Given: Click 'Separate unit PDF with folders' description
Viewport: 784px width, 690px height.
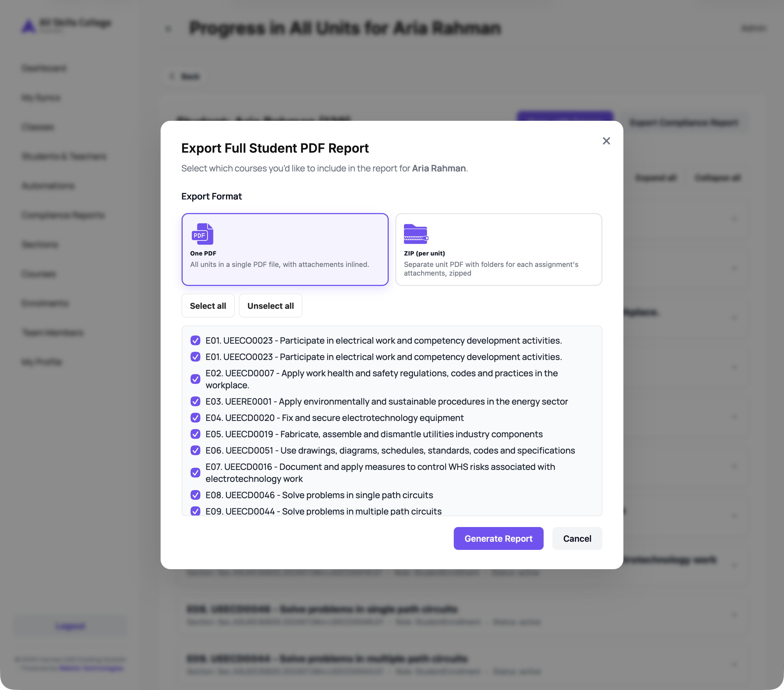Looking at the screenshot, I should pyautogui.click(x=491, y=269).
